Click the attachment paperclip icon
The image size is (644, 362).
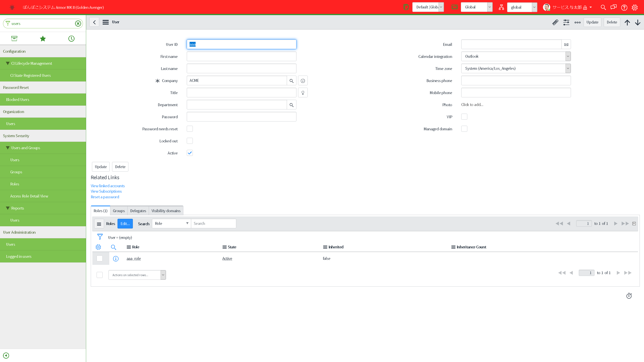[555, 22]
